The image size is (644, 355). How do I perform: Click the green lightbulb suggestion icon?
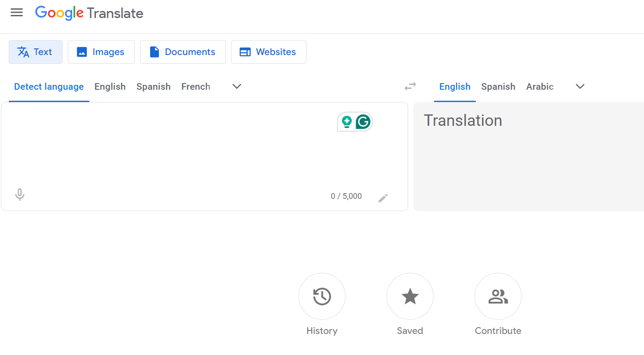click(346, 121)
